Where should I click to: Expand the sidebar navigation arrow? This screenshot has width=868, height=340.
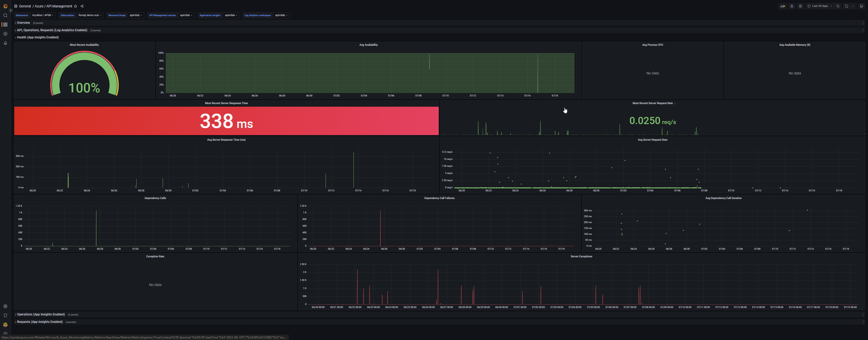click(x=11, y=10)
